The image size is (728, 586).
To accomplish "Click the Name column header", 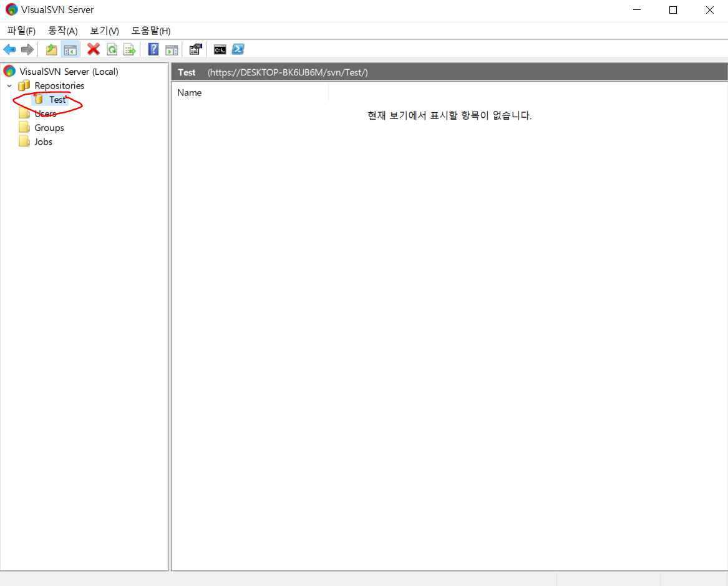I will 250,93.
